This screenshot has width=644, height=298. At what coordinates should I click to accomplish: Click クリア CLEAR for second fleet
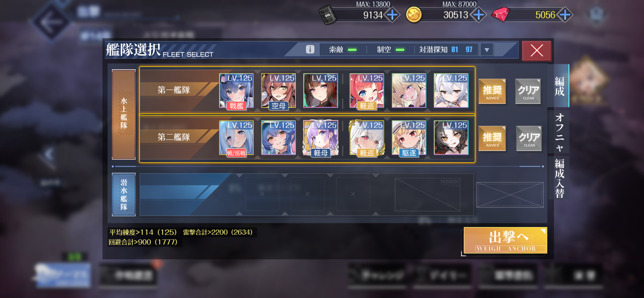pyautogui.click(x=529, y=139)
